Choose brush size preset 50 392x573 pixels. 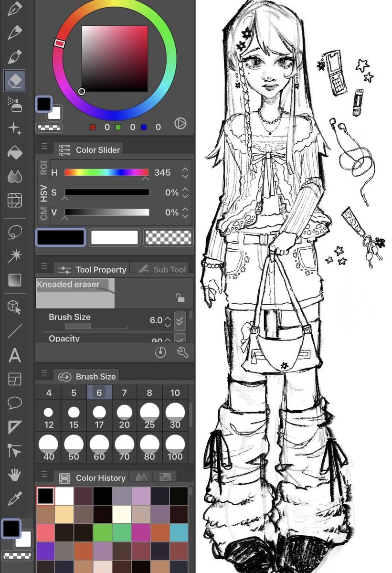(x=74, y=447)
